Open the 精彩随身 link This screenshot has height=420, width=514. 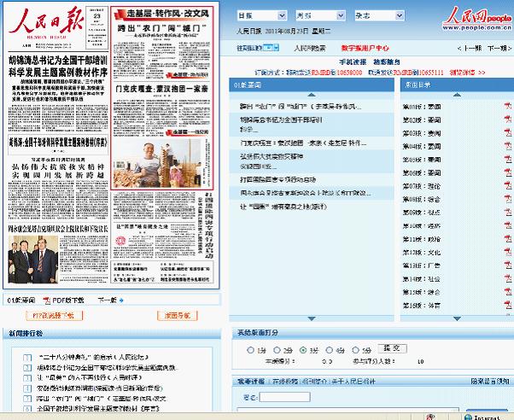[387, 62]
